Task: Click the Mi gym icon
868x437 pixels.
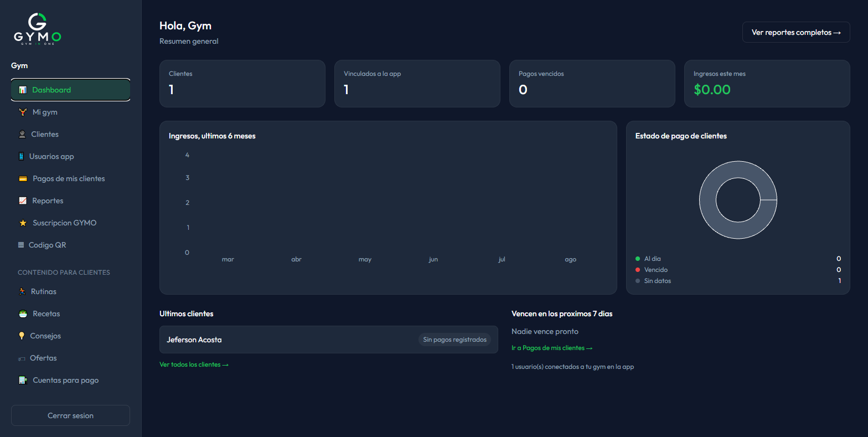Action: [x=23, y=112]
